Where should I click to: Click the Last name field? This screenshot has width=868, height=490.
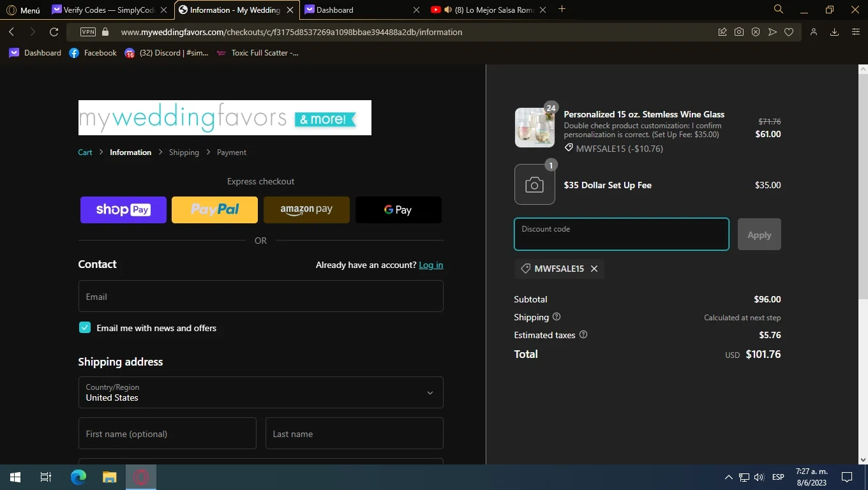point(354,433)
